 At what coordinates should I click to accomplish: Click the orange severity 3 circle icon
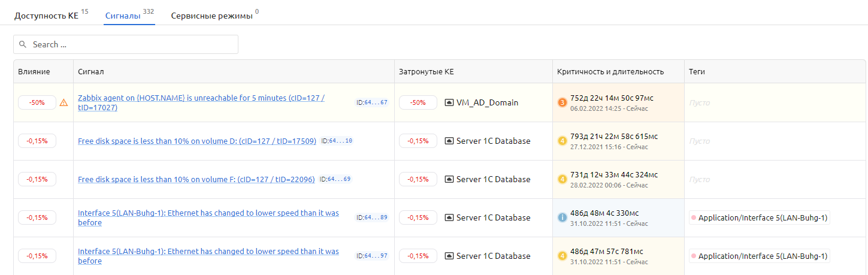tap(562, 102)
